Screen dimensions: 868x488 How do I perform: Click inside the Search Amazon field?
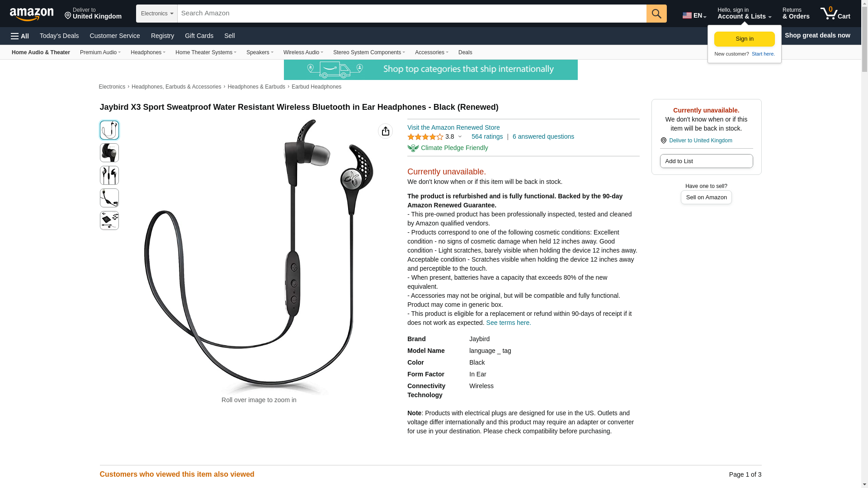tap(412, 14)
